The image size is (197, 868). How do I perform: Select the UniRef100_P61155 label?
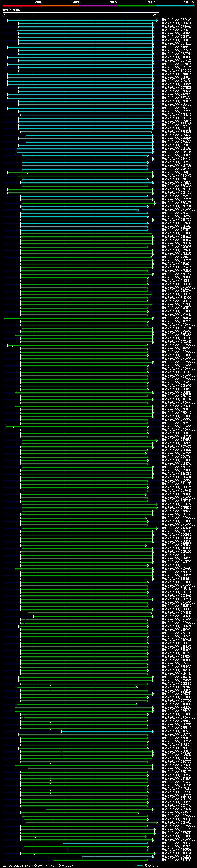pos(177,484)
